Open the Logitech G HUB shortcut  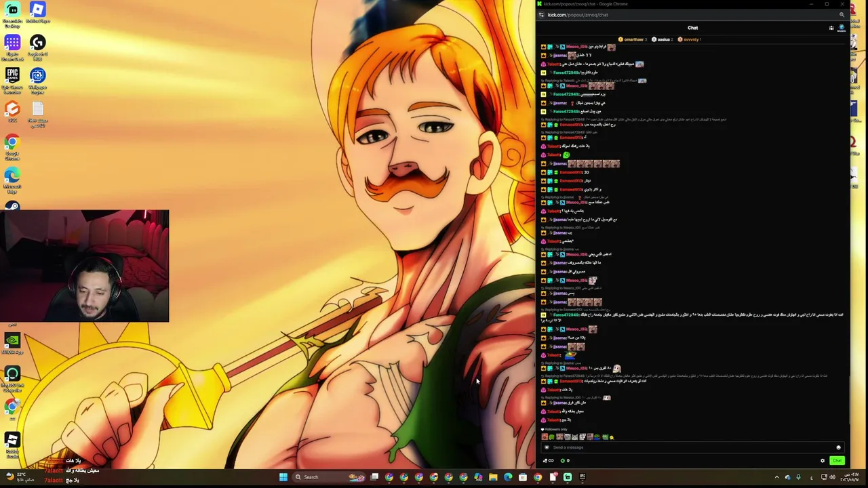pos(37,47)
